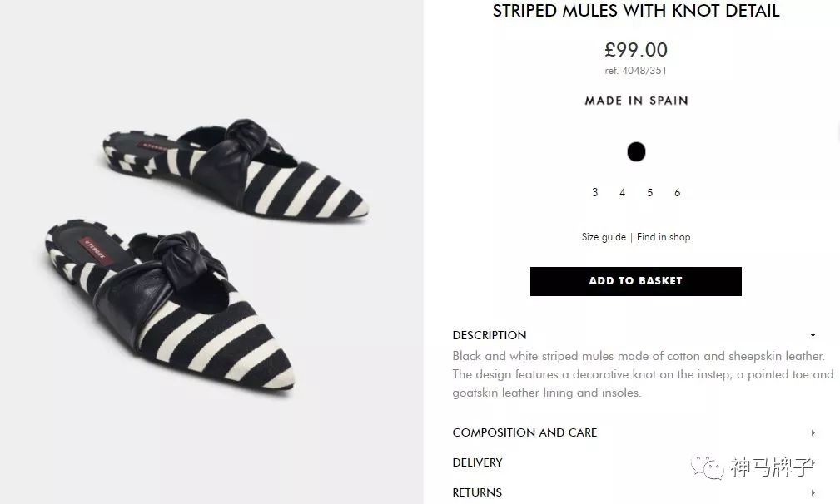Click the £99.00 price

[636, 50]
